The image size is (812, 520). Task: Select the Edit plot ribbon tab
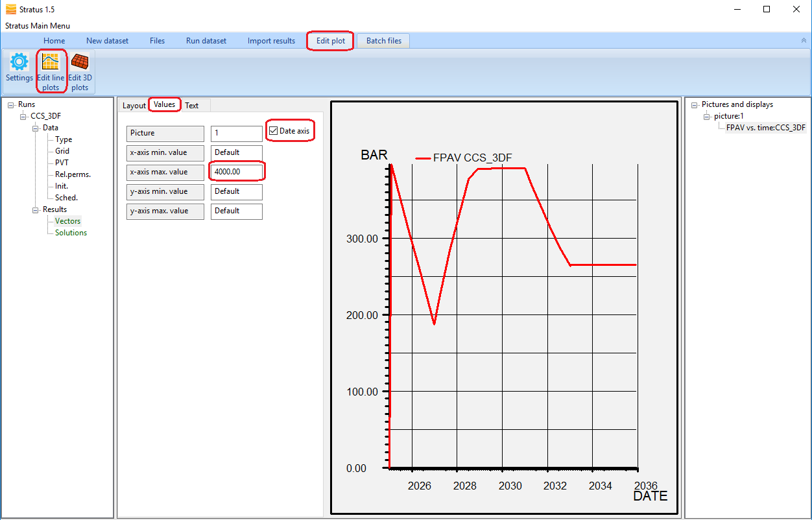(331, 41)
